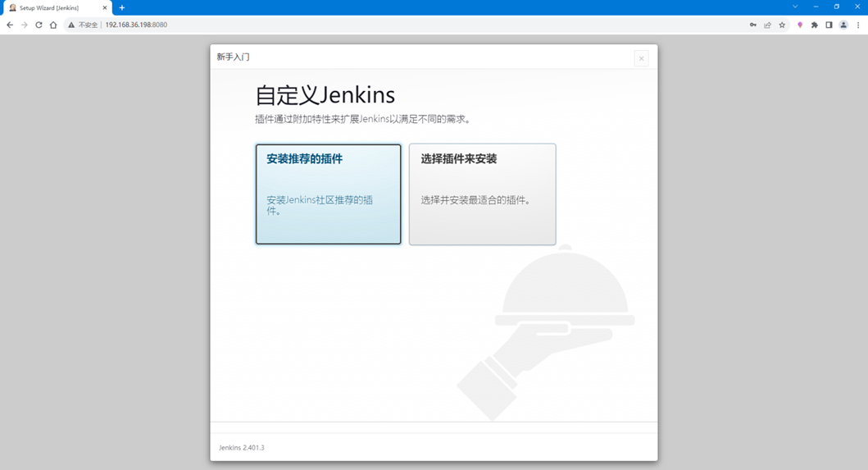Click the browser forward arrow
The width and height of the screenshot is (868, 470).
(25, 25)
